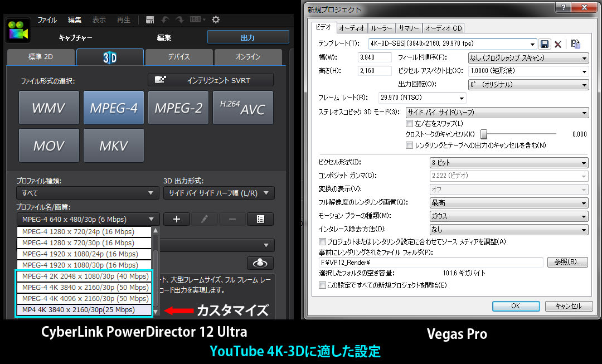Switch to the 3D output tab
602x364 pixels.
pos(110,57)
